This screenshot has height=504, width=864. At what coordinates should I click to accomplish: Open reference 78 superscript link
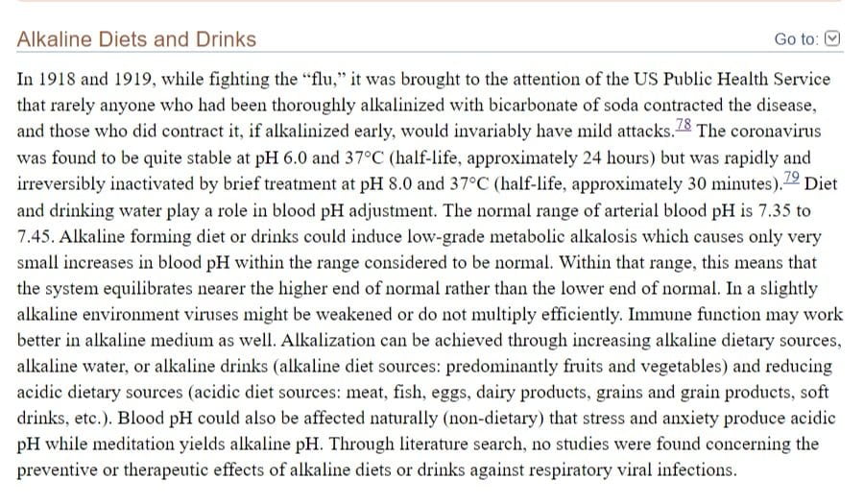[x=684, y=125]
